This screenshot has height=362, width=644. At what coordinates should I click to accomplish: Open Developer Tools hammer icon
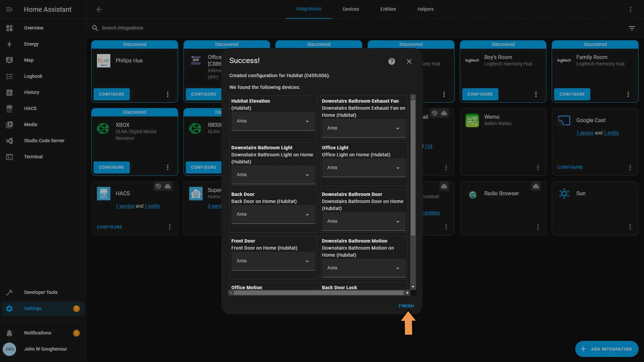click(9, 292)
